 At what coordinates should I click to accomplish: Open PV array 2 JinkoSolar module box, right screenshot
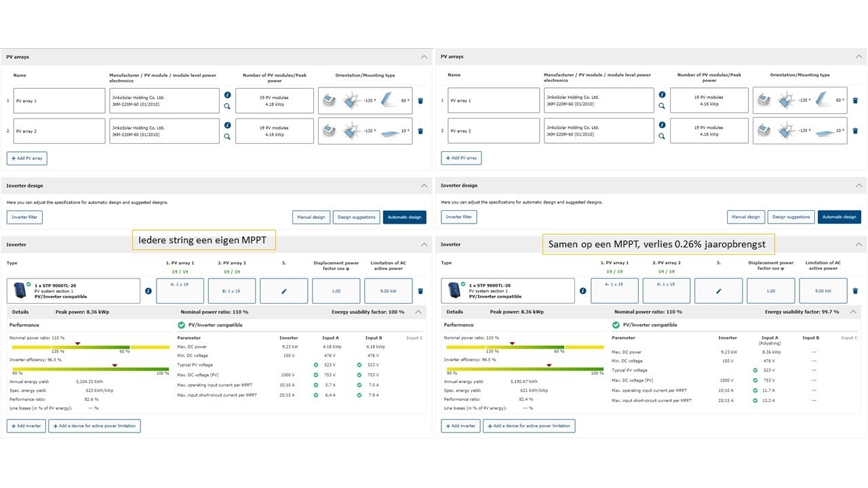tap(599, 131)
